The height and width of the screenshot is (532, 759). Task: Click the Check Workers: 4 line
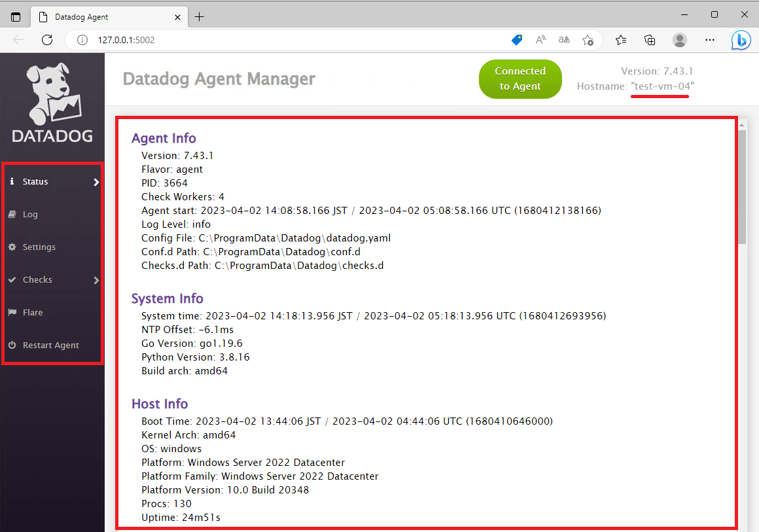(183, 196)
